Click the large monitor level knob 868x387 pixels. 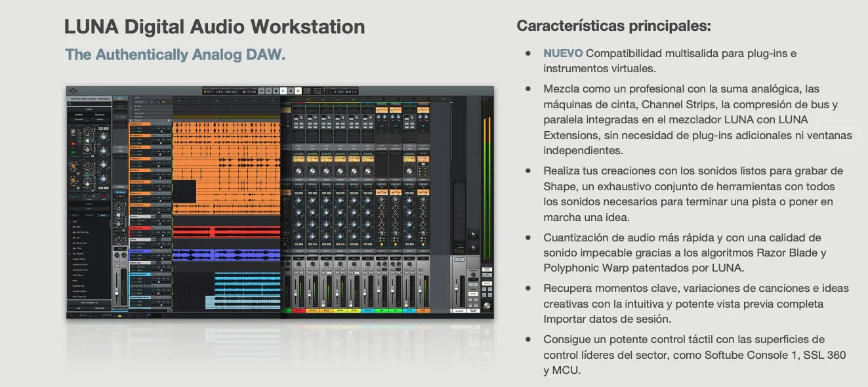click(x=487, y=306)
